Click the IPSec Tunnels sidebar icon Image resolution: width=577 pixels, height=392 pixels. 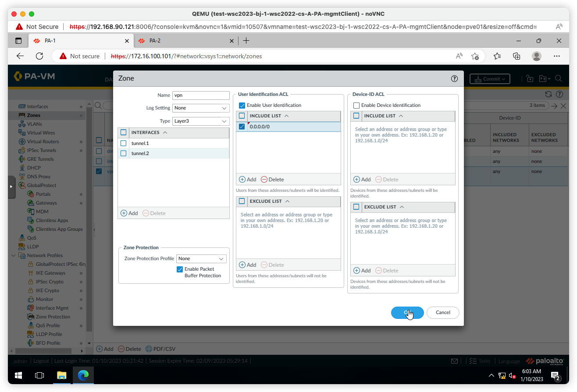pos(22,150)
